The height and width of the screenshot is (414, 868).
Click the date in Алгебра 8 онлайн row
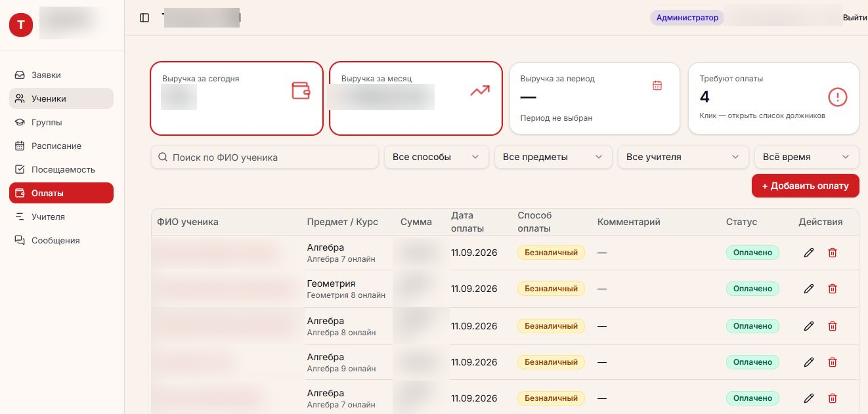(x=474, y=326)
